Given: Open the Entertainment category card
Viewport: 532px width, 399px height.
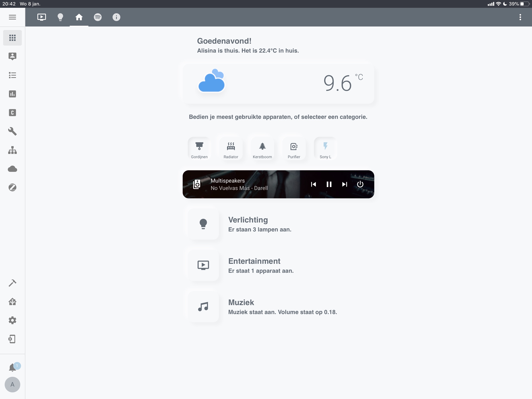Looking at the screenshot, I should click(x=254, y=265).
